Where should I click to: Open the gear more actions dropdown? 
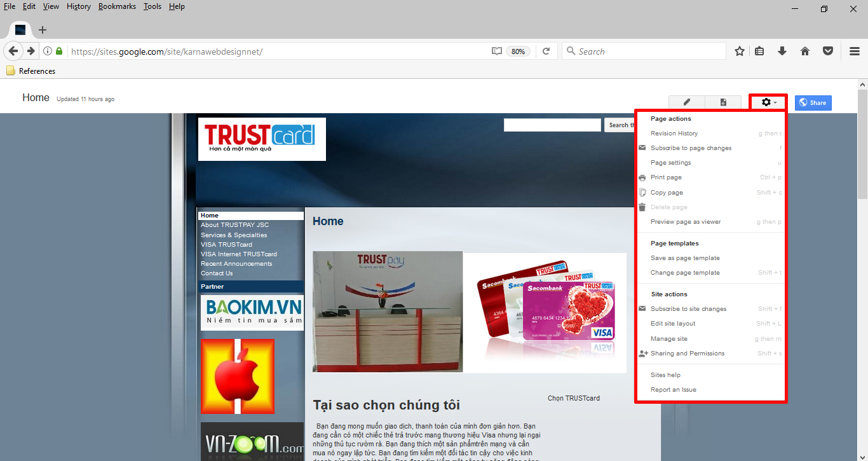click(x=769, y=102)
